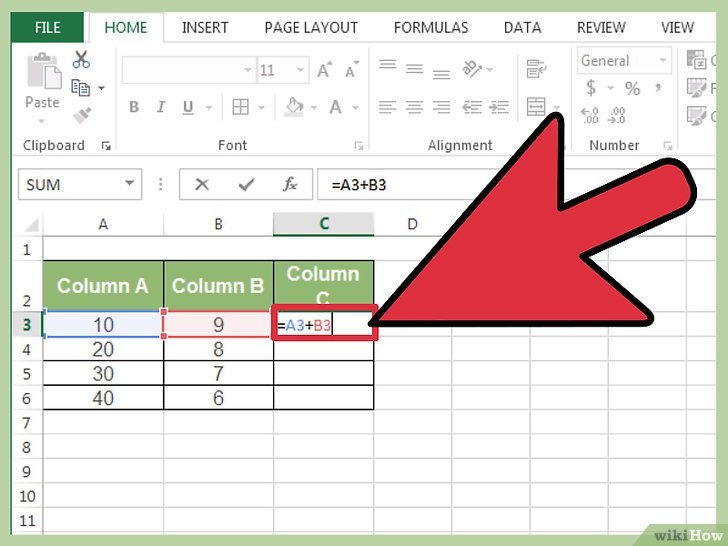Open the Copy options arrow
Viewport: 728px width, 546px height.
(101, 88)
